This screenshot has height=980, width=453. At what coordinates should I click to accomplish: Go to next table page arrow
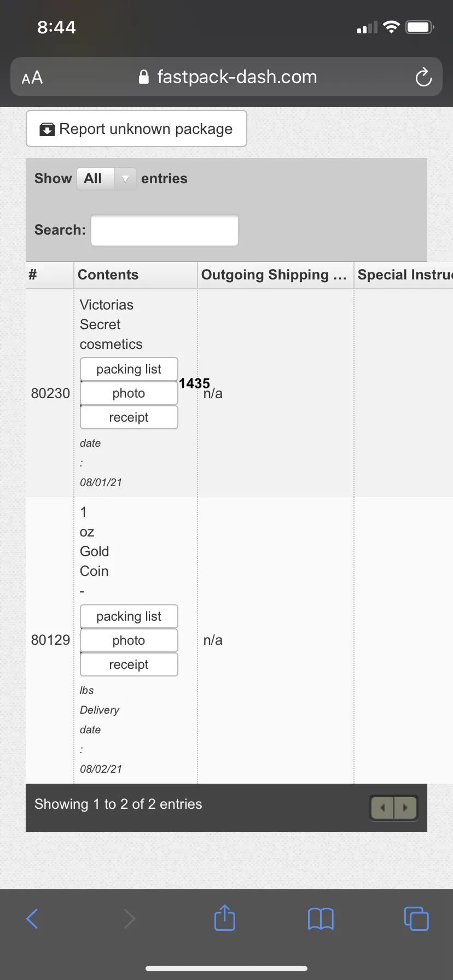405,808
